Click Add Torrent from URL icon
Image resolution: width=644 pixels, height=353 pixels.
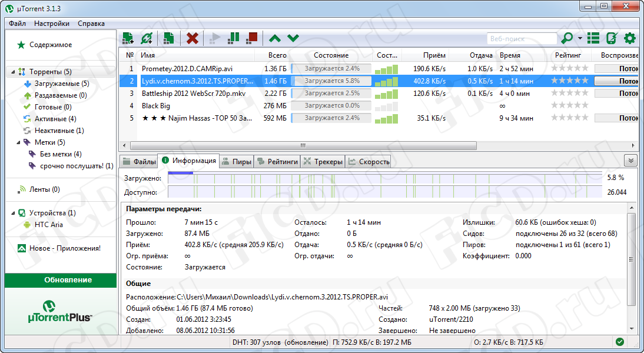point(147,38)
